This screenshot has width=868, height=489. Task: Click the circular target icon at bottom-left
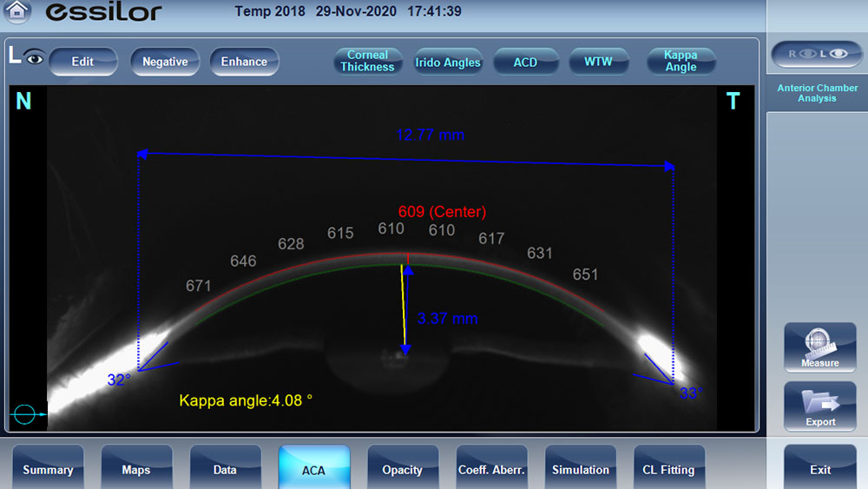[x=25, y=413]
